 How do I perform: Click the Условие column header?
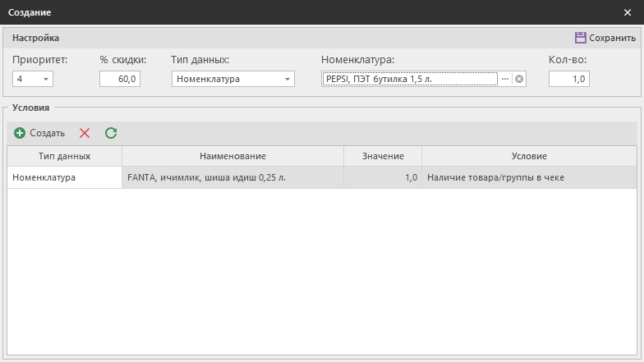528,156
